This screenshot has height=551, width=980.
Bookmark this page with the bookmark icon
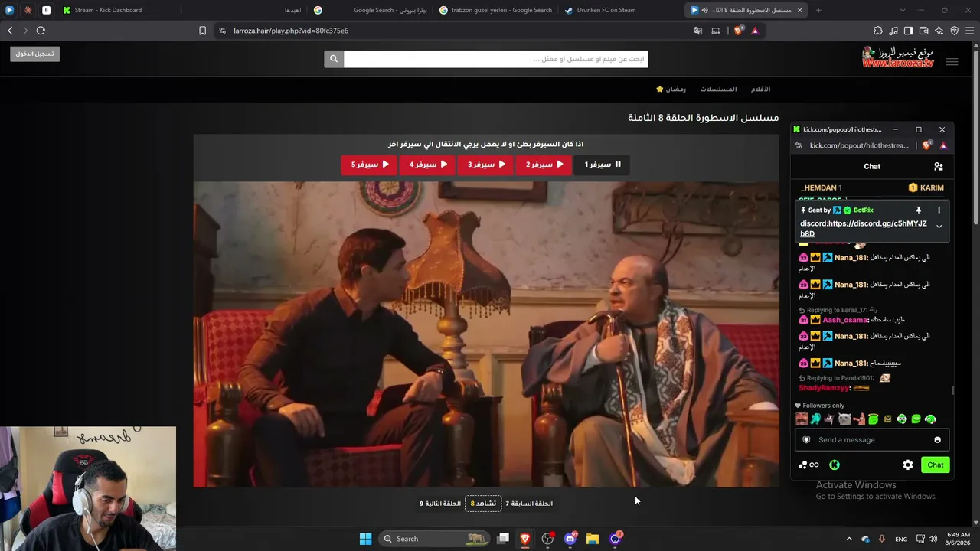pos(202,31)
